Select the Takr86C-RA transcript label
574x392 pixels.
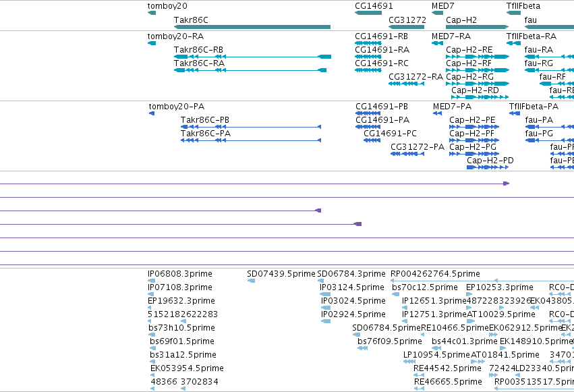[x=199, y=63]
